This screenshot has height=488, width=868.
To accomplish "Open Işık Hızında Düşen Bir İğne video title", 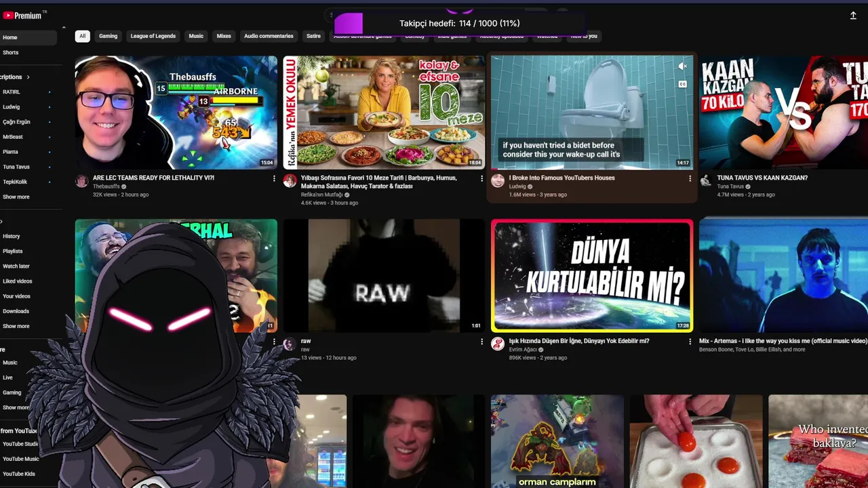I will [x=579, y=341].
